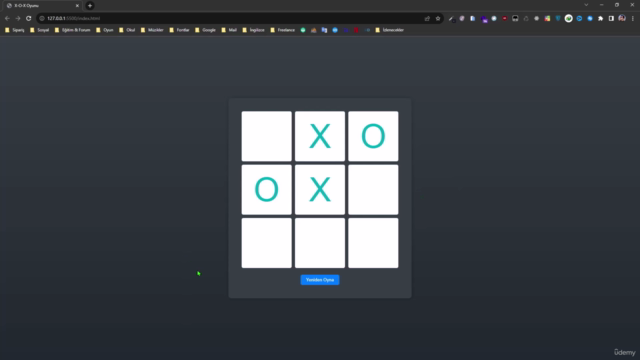Toggle the browser side panel icon

[611, 18]
